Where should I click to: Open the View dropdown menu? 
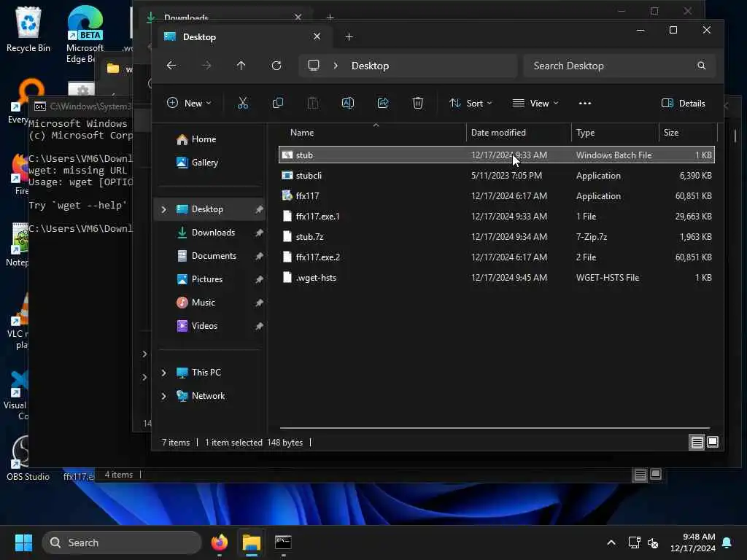point(535,104)
